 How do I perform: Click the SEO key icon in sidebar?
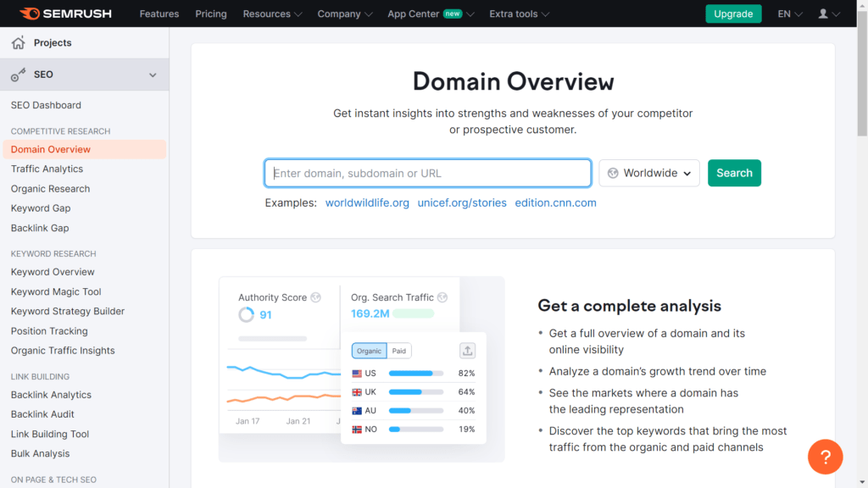click(19, 75)
